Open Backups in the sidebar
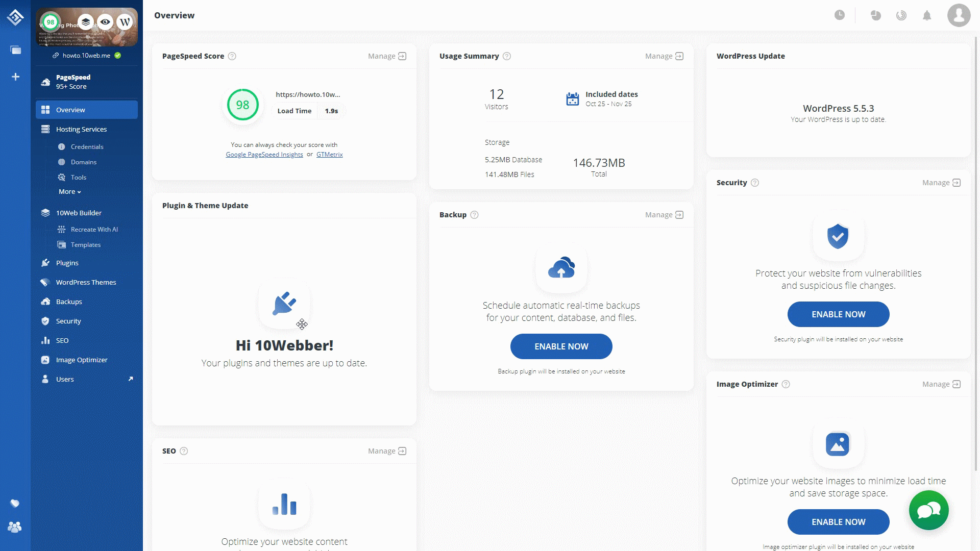 pos(87,302)
